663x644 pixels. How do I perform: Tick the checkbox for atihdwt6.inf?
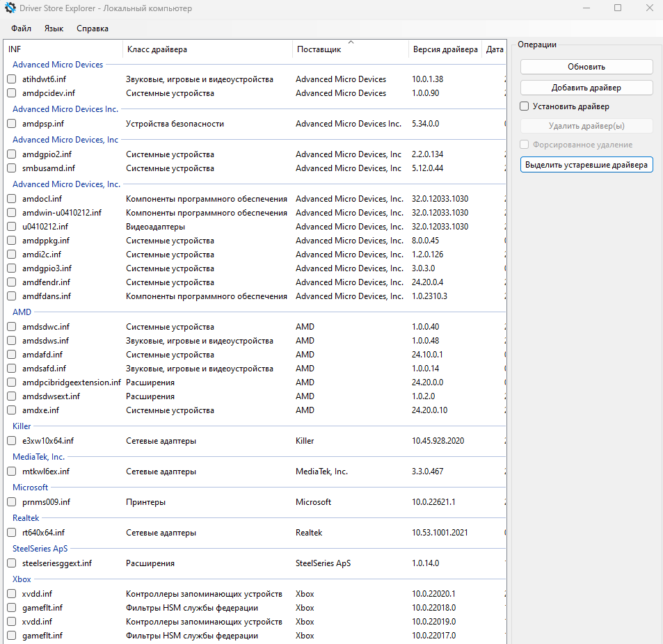(x=12, y=79)
